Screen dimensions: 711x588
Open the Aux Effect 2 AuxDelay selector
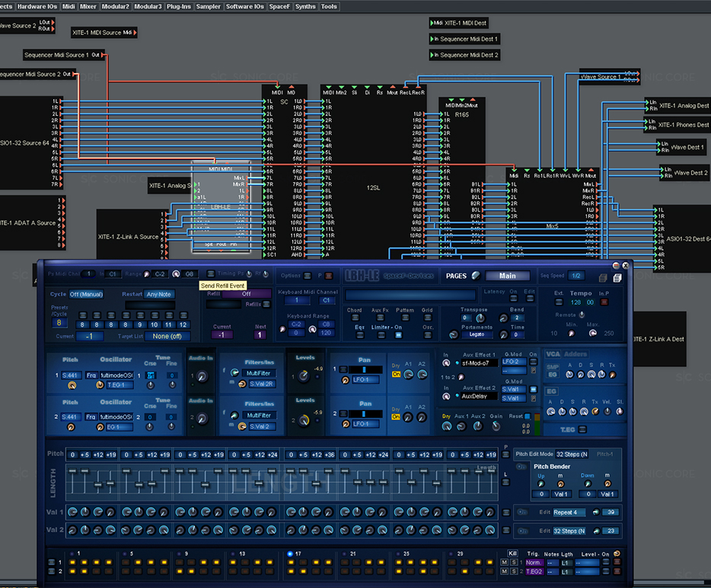click(x=480, y=396)
